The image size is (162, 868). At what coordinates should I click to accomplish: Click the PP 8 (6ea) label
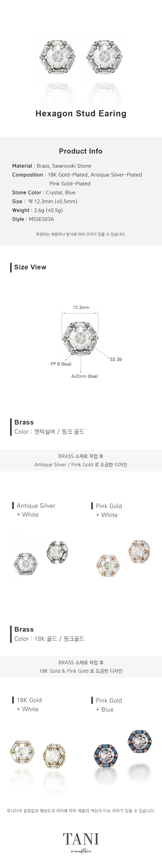click(61, 364)
